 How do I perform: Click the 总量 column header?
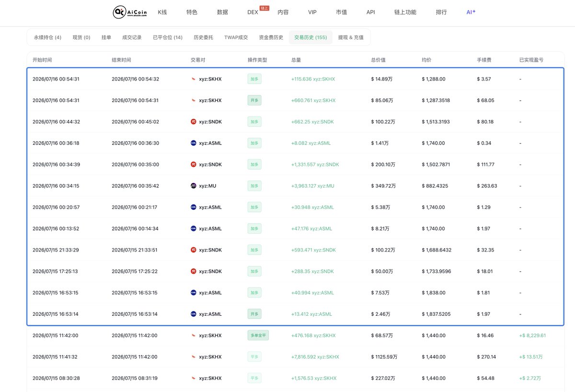tap(296, 60)
